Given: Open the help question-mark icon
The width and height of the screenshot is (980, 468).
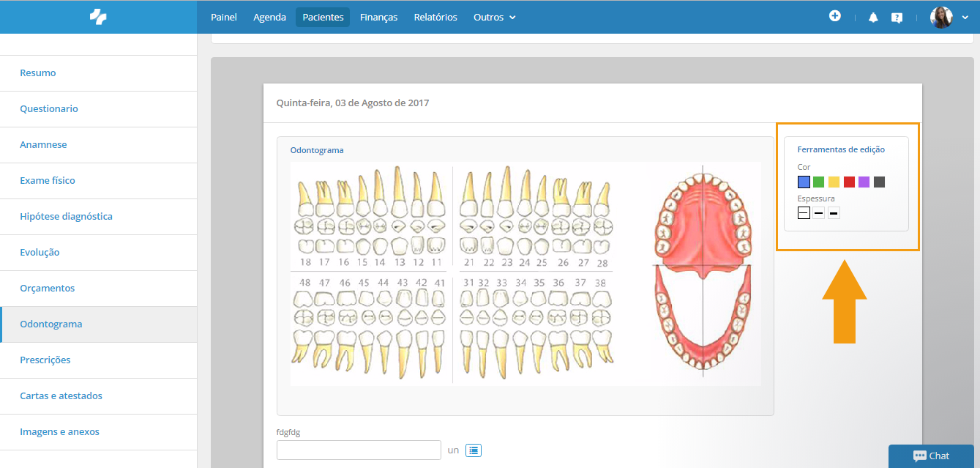Looking at the screenshot, I should 897,18.
